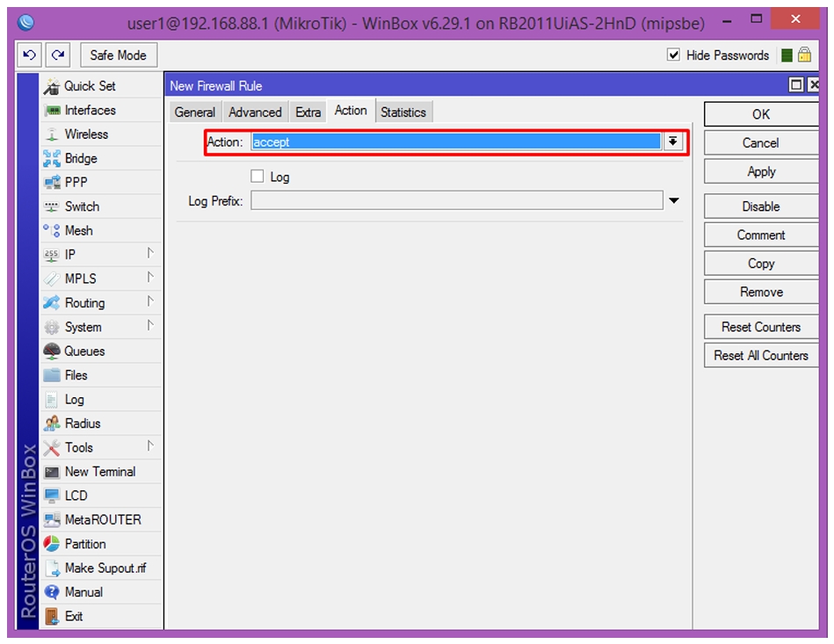Click the Files folder icon

tap(52, 375)
